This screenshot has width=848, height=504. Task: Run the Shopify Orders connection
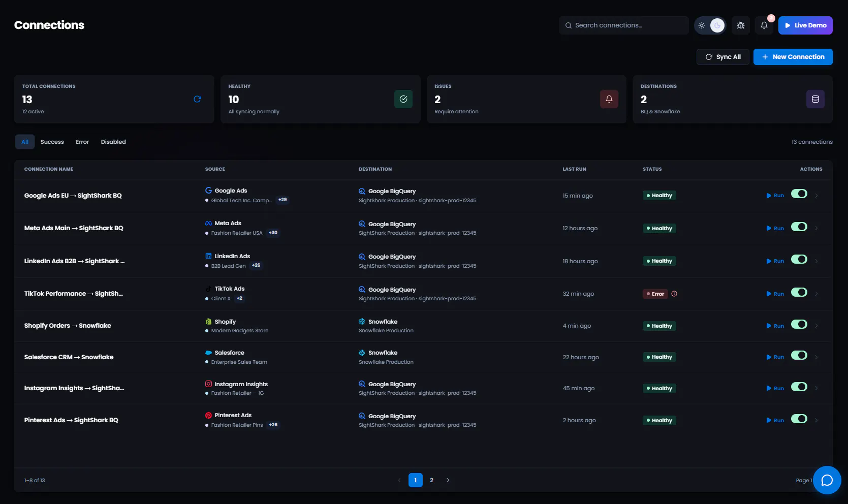coord(775,326)
